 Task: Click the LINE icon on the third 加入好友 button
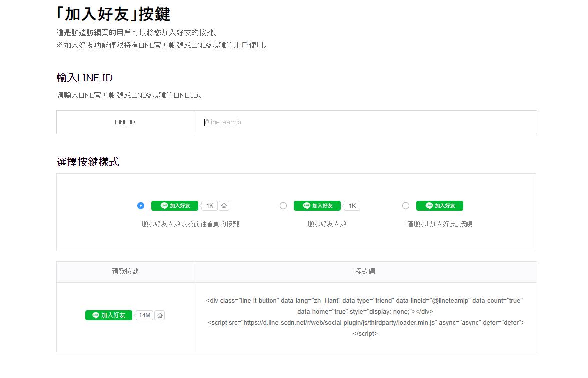tap(429, 205)
